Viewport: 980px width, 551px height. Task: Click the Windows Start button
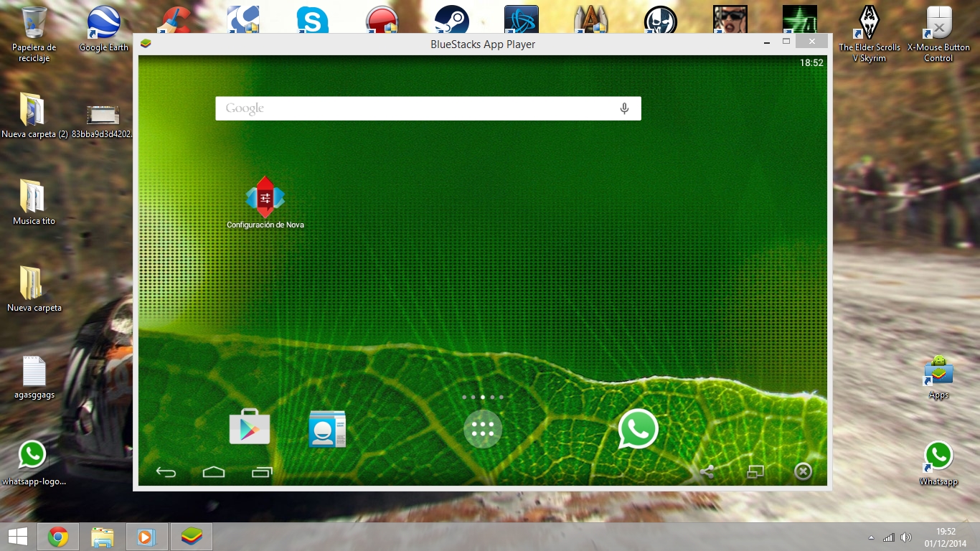tap(18, 537)
